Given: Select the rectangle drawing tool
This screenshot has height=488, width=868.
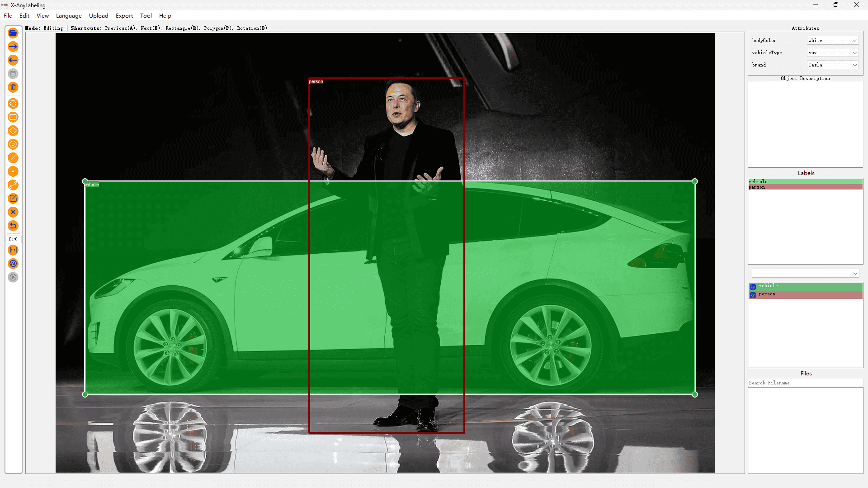Looking at the screenshot, I should 13,117.
